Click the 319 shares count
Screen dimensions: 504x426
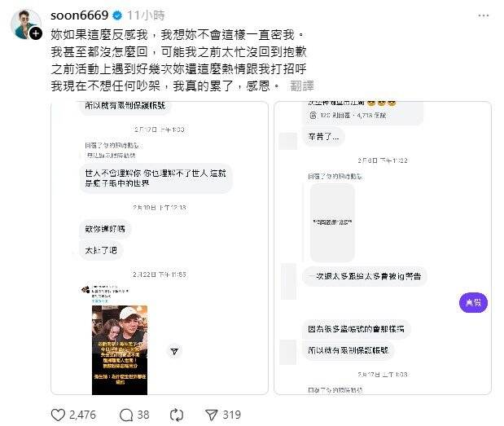click(231, 415)
